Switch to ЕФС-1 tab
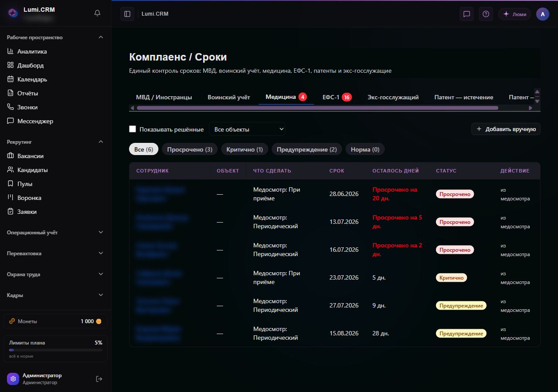 coord(337,97)
